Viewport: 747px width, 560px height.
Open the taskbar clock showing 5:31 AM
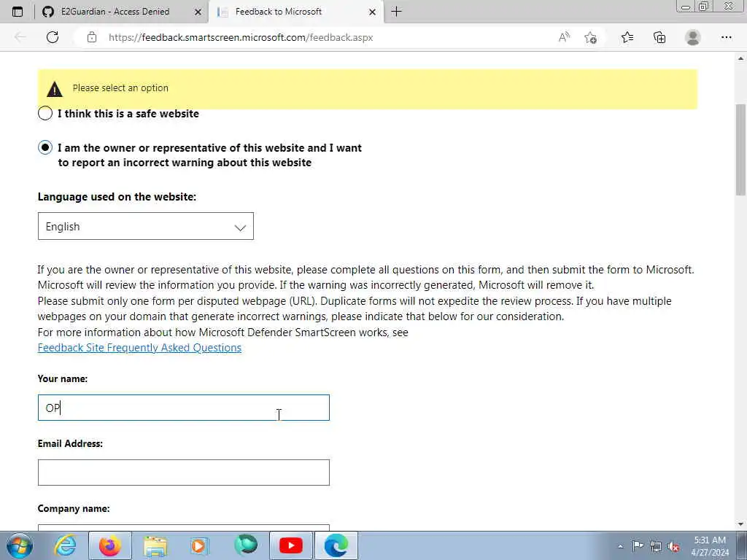point(710,546)
